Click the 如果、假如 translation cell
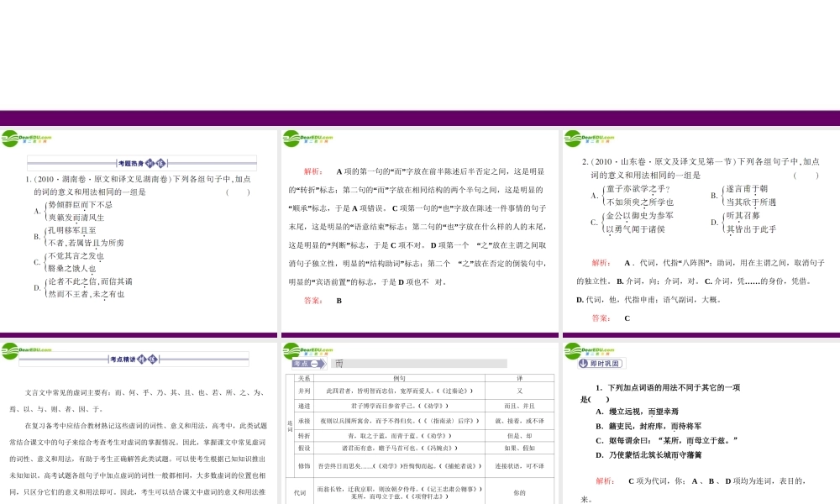 [519, 448]
